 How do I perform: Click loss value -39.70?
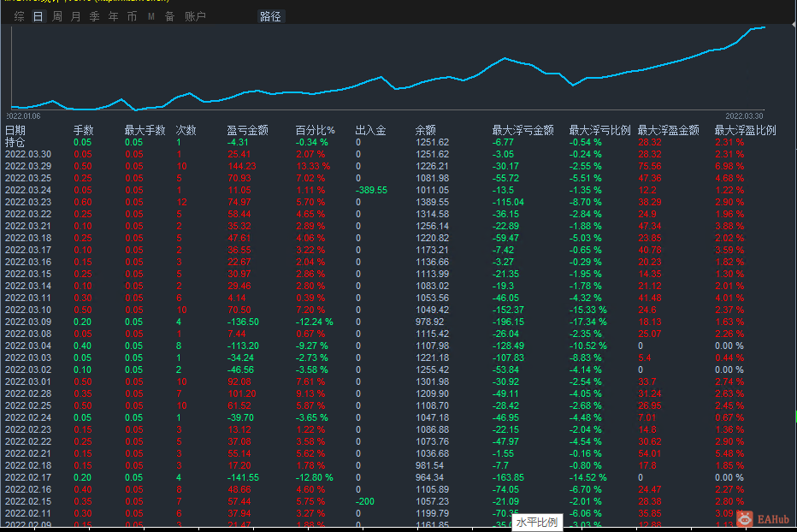(240, 417)
